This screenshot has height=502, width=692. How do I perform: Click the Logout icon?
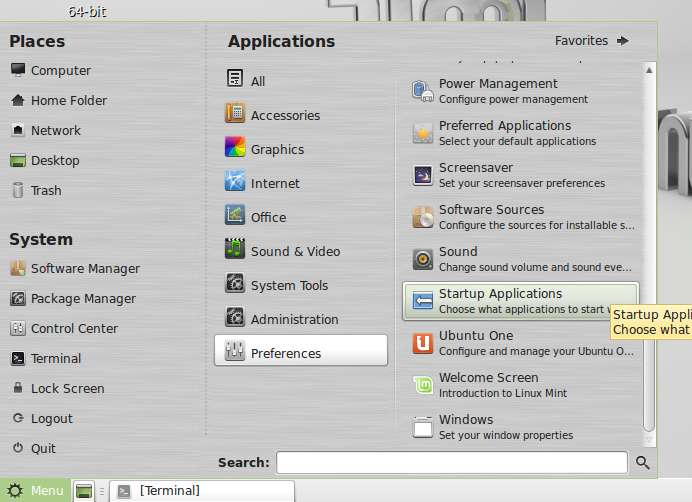coord(18,418)
